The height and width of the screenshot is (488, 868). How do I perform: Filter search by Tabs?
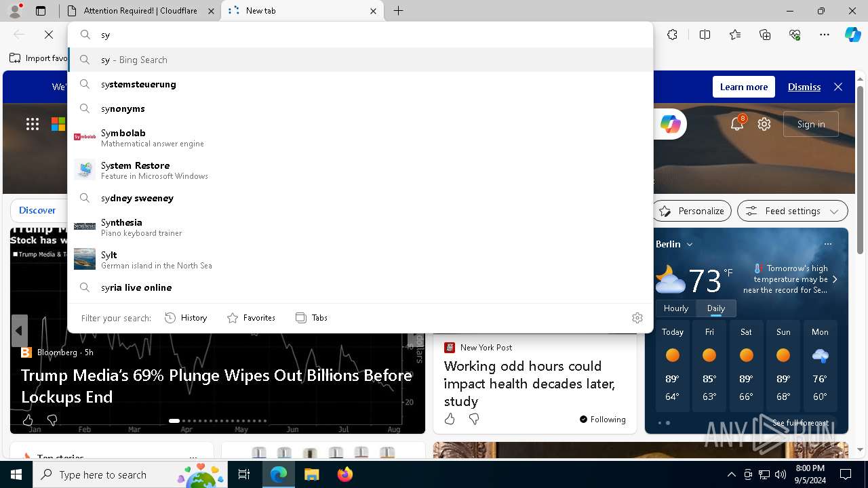(x=312, y=318)
